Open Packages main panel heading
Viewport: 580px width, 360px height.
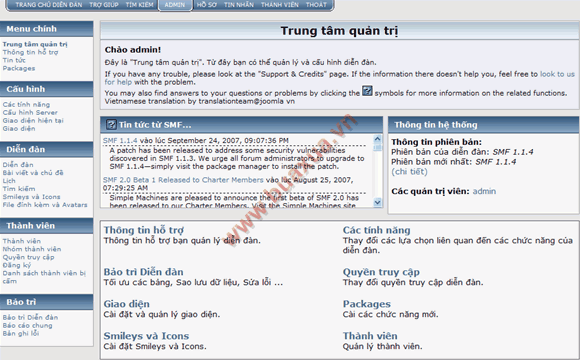click(367, 304)
